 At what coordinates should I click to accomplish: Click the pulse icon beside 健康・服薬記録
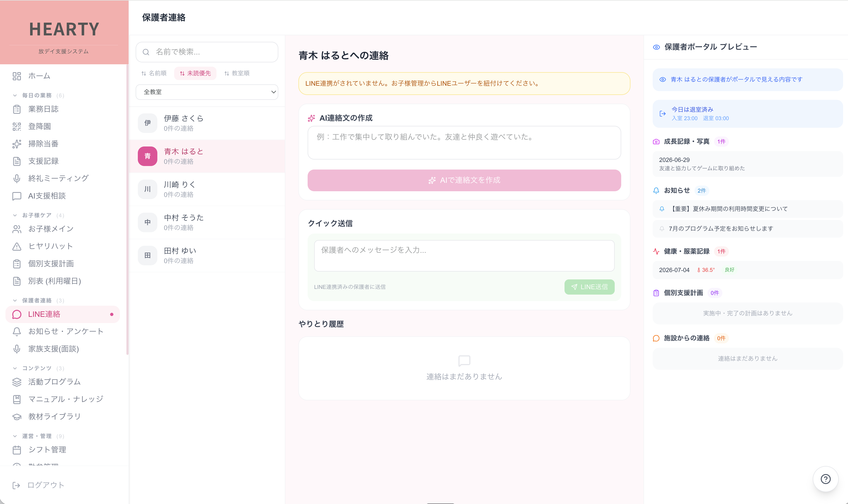click(656, 251)
